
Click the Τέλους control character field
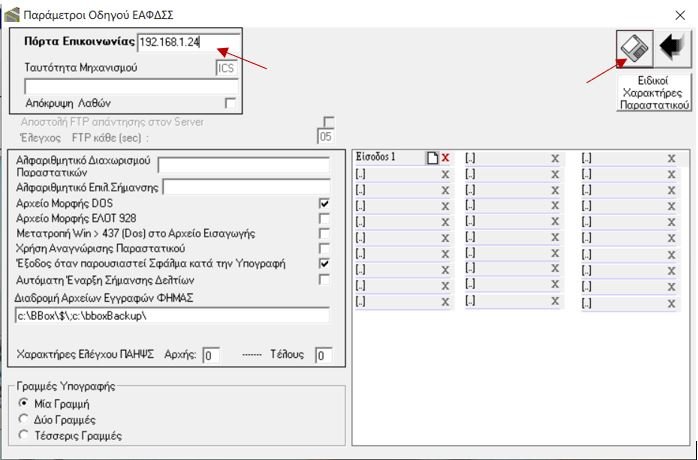click(x=323, y=355)
